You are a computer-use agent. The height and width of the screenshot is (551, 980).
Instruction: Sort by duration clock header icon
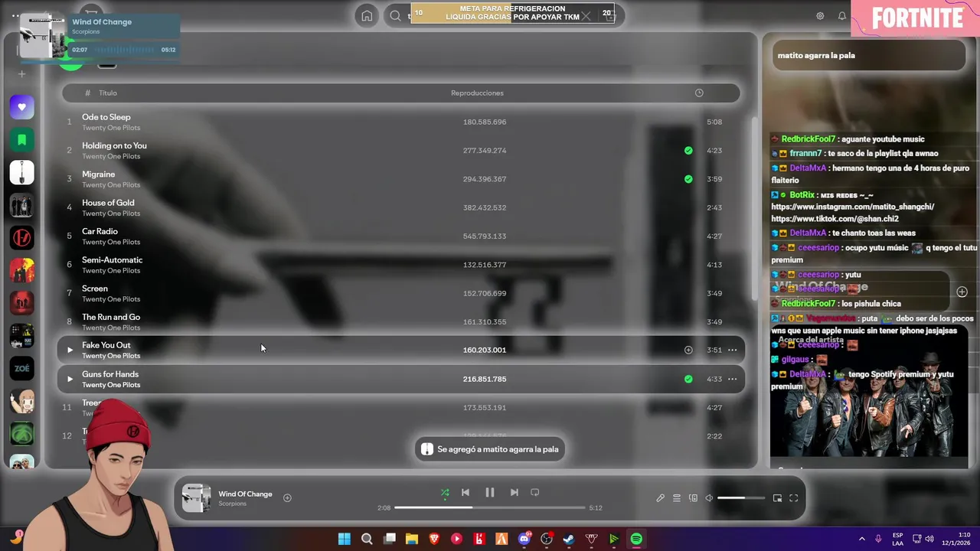(699, 93)
